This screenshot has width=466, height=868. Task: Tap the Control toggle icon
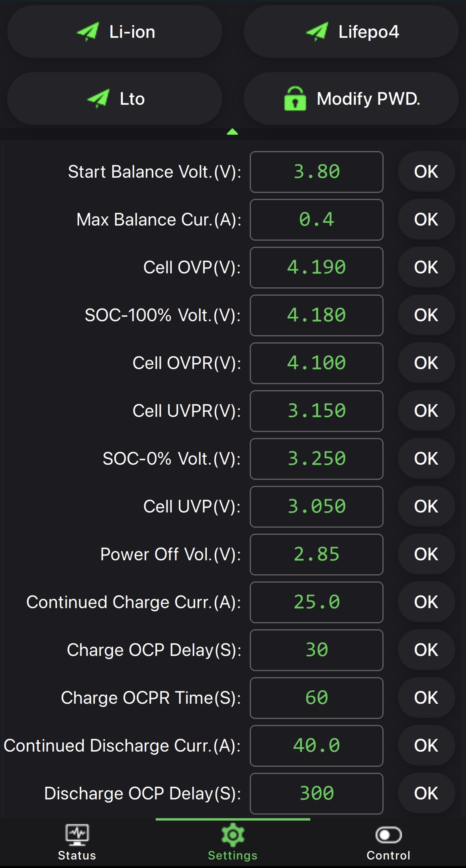(x=388, y=835)
